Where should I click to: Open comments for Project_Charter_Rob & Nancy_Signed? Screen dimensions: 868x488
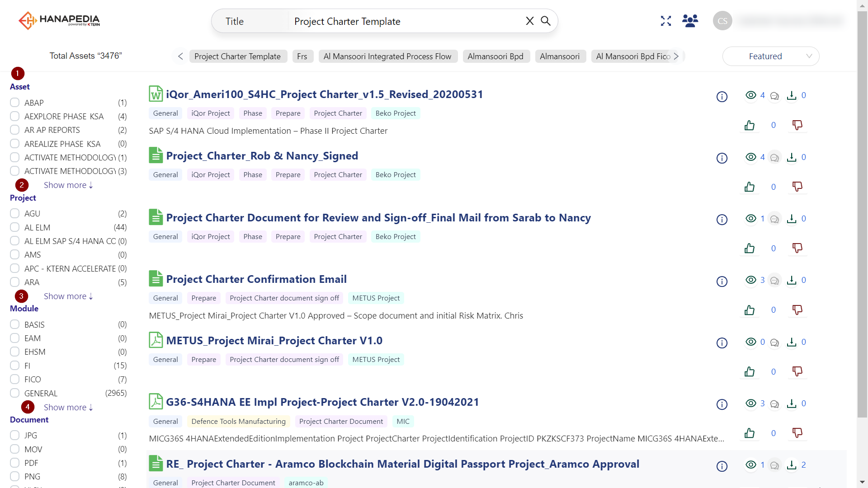(x=774, y=157)
